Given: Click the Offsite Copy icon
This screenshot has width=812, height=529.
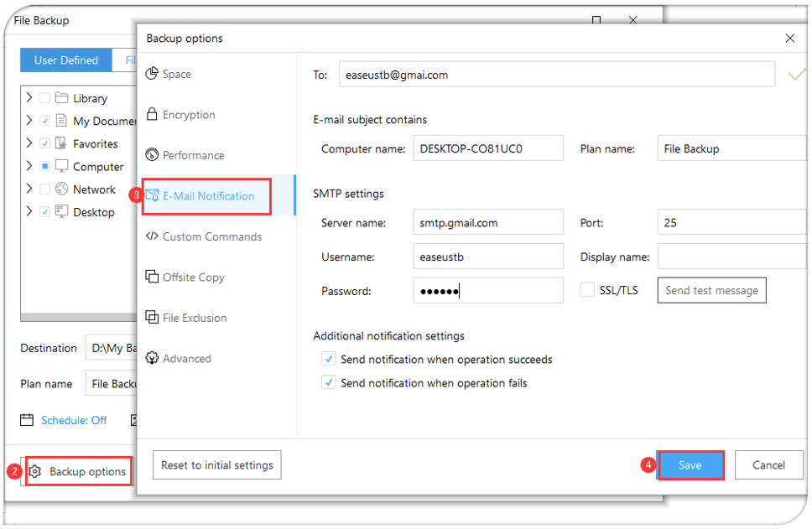Looking at the screenshot, I should (152, 277).
